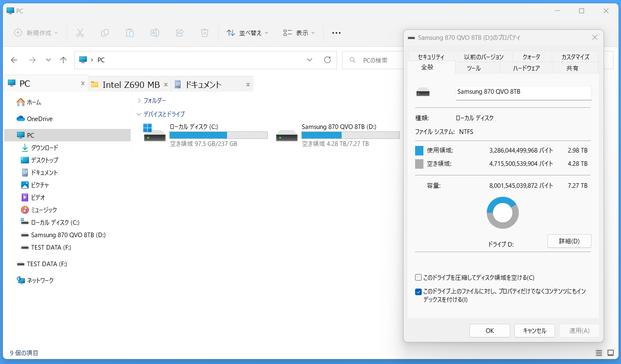The width and height of the screenshot is (621, 364).
Task: Select ドキュメント in navigation pane
Action: [x=39, y=172]
